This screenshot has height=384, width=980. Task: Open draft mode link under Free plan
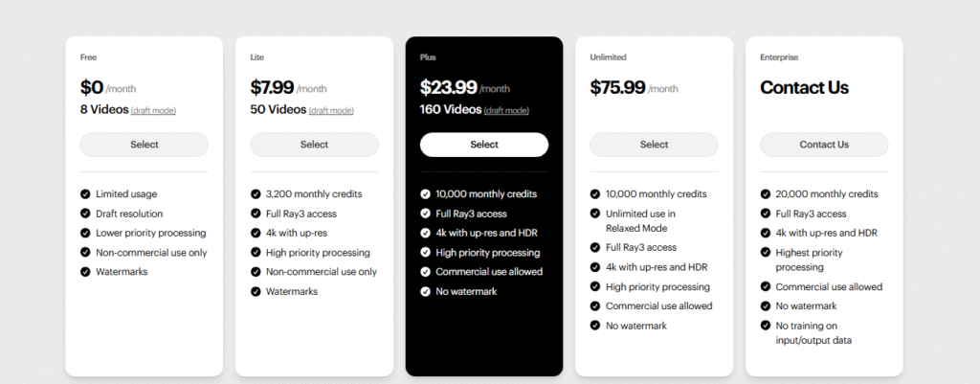click(x=153, y=111)
